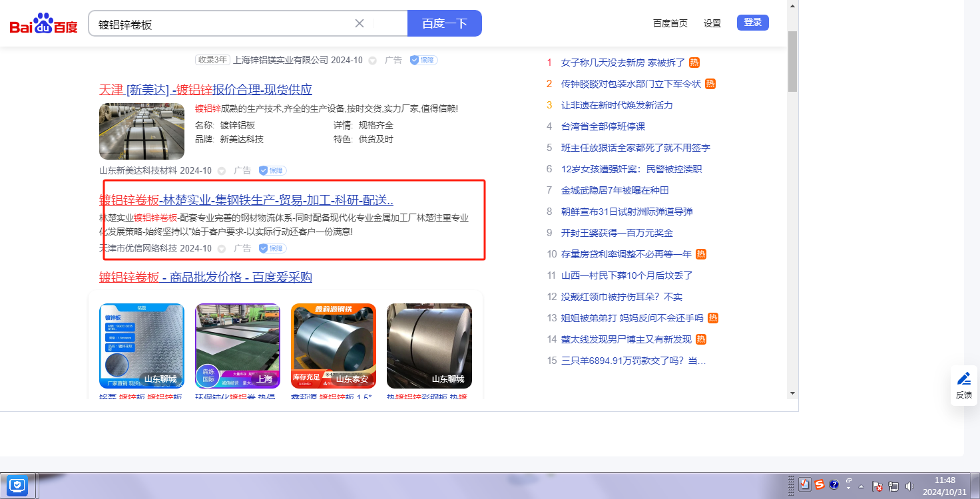Image resolution: width=980 pixels, height=499 pixels.
Task: Click the 名称: 镀锌铝板 text
Action: (x=225, y=125)
